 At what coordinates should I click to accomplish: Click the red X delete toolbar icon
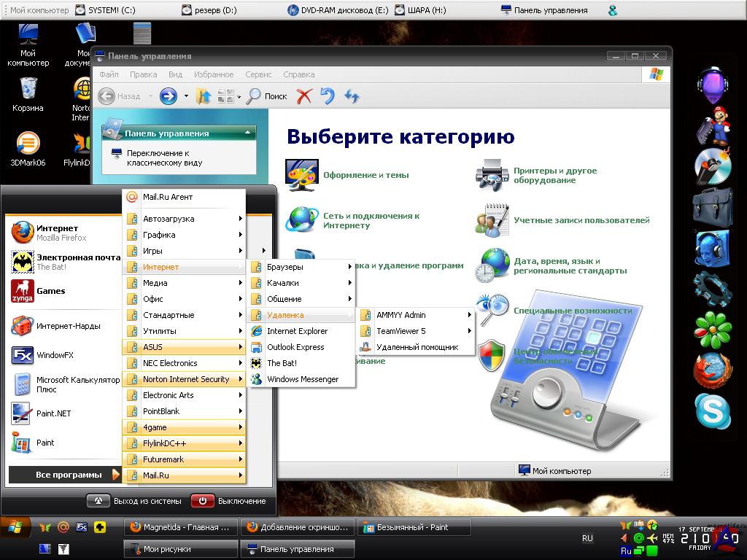304,96
